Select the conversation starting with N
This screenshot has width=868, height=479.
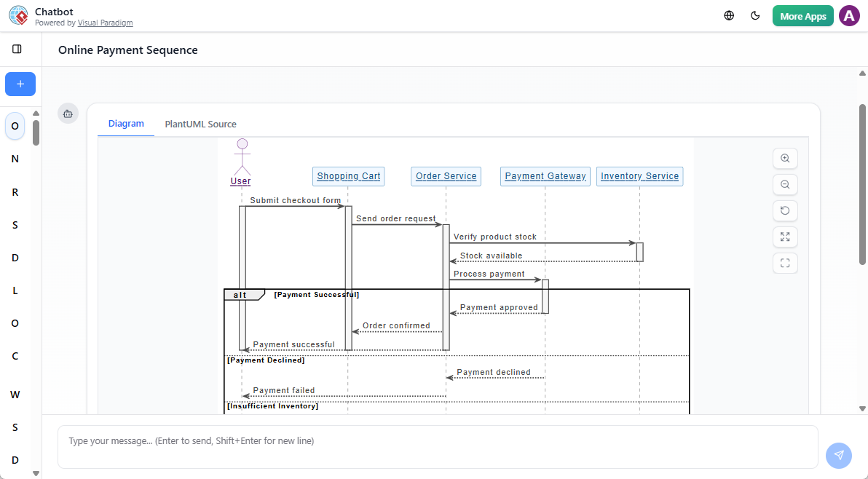(x=15, y=159)
